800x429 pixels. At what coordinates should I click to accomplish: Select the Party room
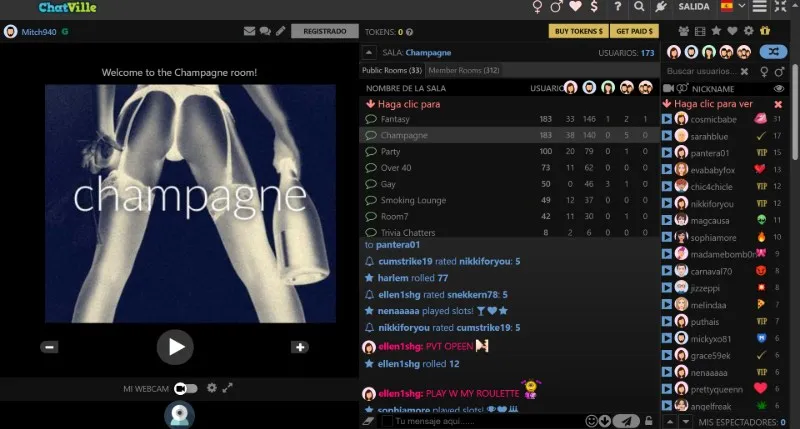[510, 152]
